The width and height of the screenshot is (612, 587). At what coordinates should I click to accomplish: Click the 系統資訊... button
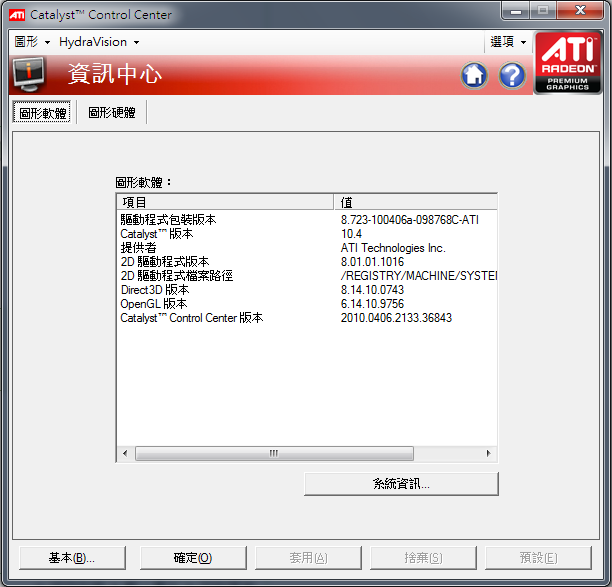(x=401, y=484)
